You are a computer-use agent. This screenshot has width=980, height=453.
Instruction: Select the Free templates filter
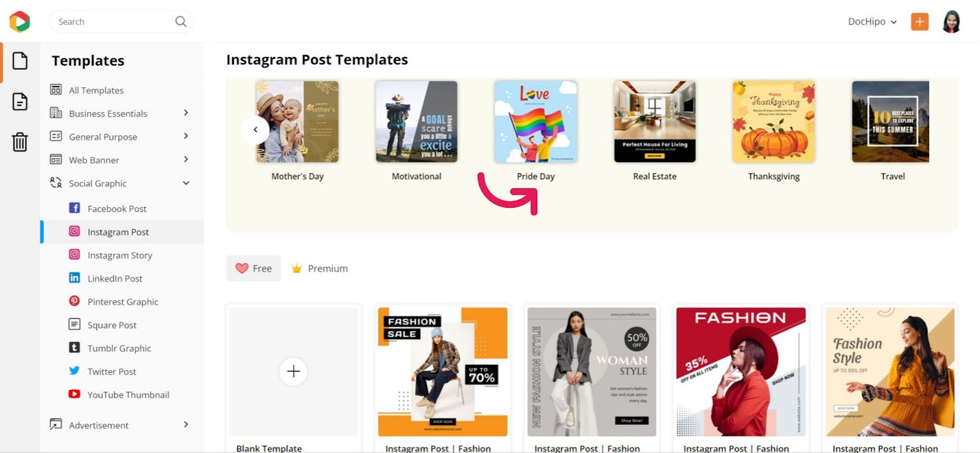point(254,268)
